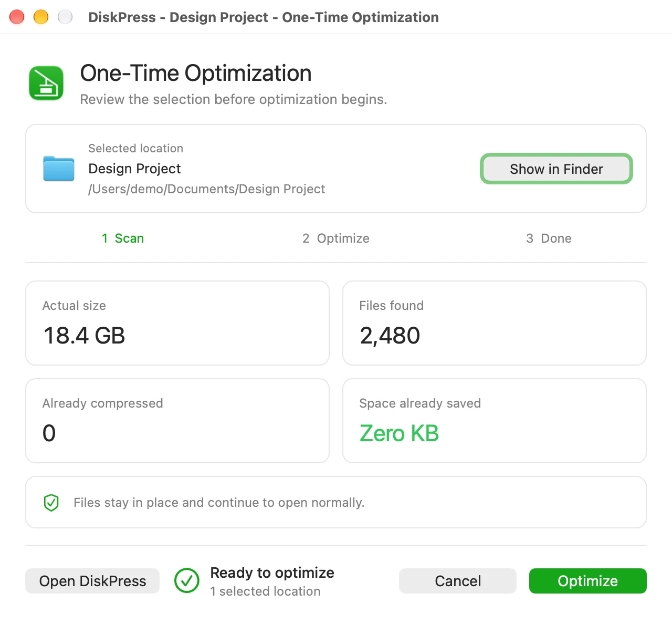Click the '1 selected location' status text
Screen dimensions: 672x624
265,591
